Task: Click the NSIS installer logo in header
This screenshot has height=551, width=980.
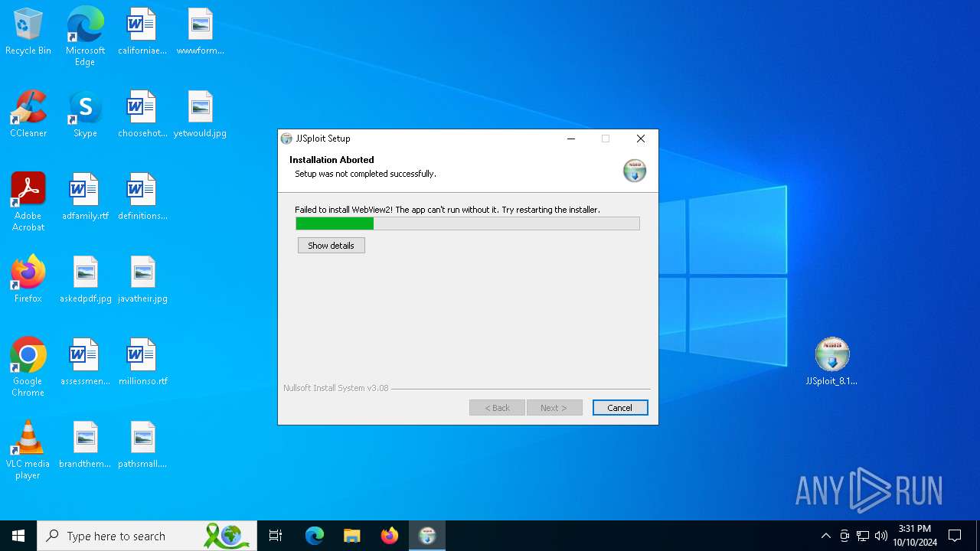Action: 635,171
